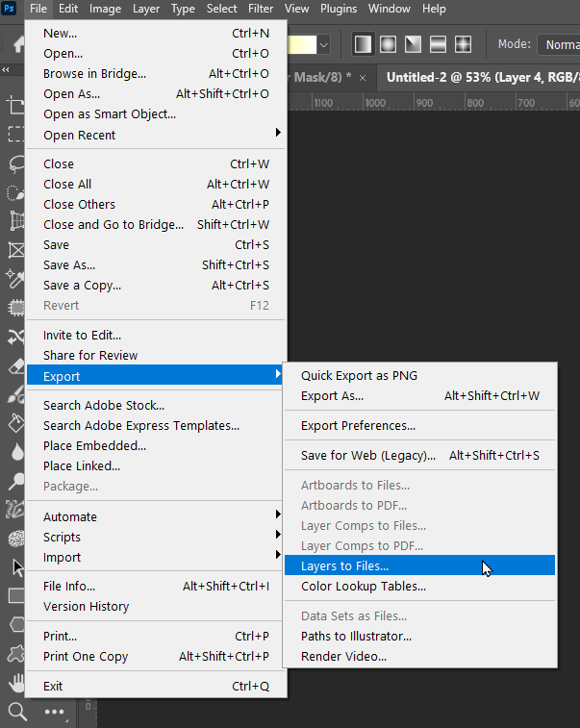This screenshot has height=728, width=580.
Task: Click Quick Export as PNG
Action: tap(359, 375)
